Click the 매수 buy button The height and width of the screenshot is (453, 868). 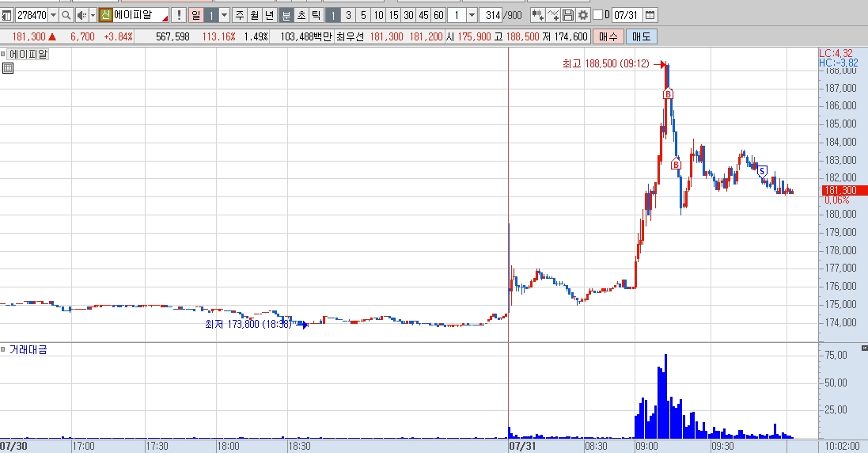pos(608,37)
